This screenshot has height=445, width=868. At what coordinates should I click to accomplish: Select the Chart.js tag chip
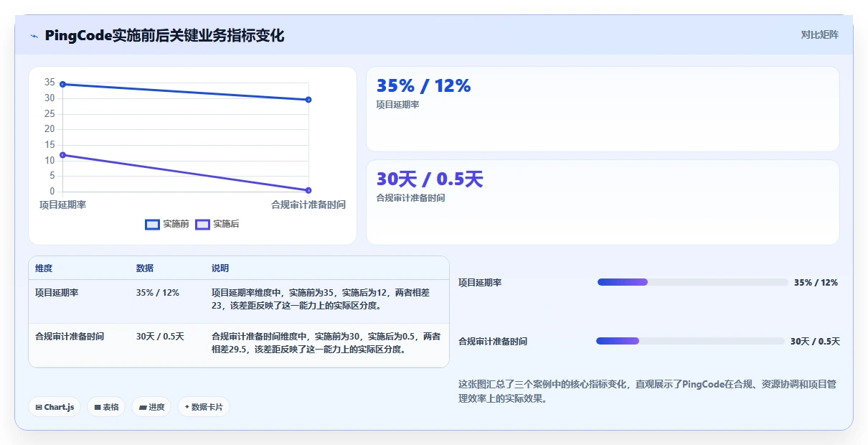(x=55, y=407)
